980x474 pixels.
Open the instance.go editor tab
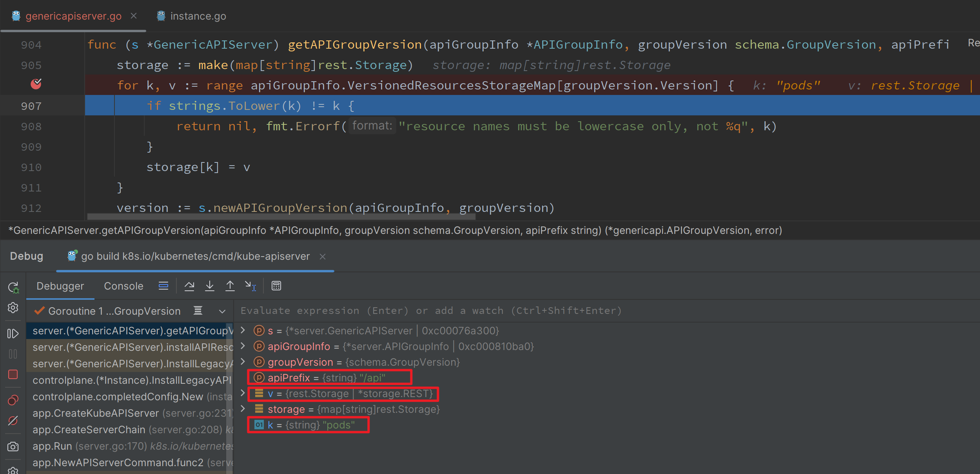(x=198, y=16)
